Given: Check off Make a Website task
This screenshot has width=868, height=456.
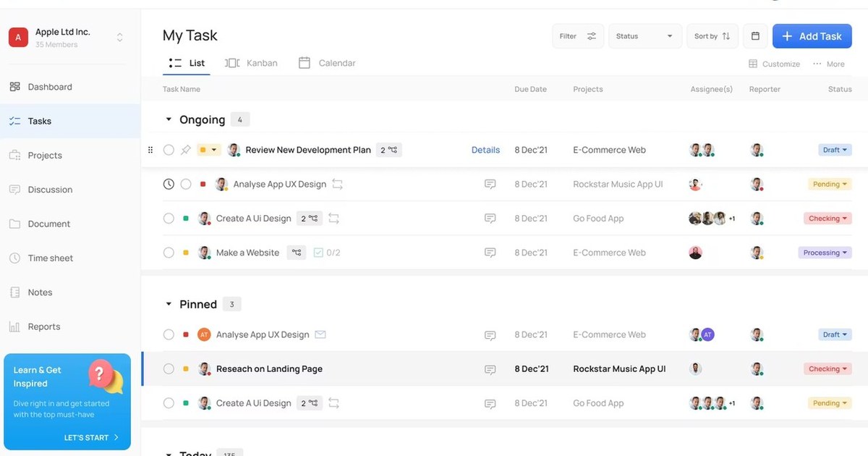Looking at the screenshot, I should pyautogui.click(x=169, y=253).
